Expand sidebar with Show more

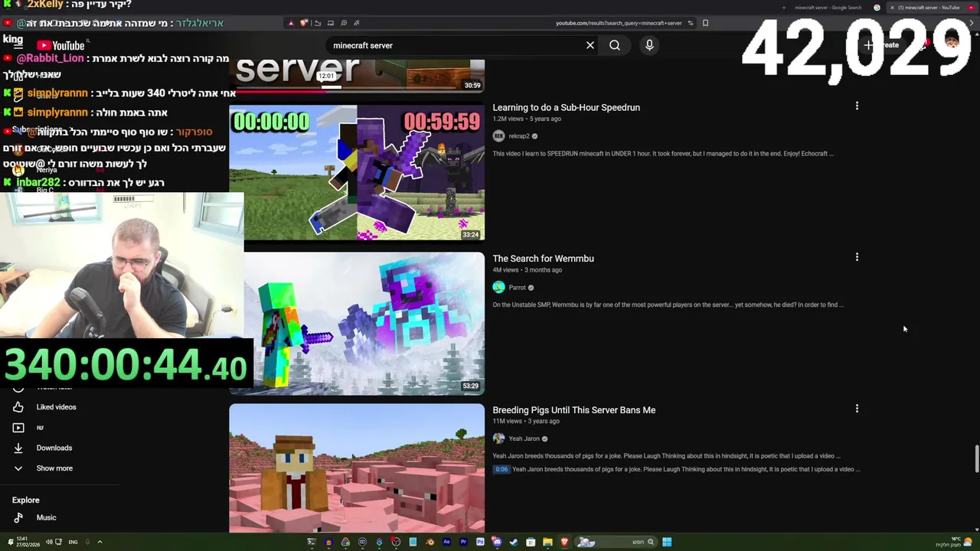(x=54, y=468)
